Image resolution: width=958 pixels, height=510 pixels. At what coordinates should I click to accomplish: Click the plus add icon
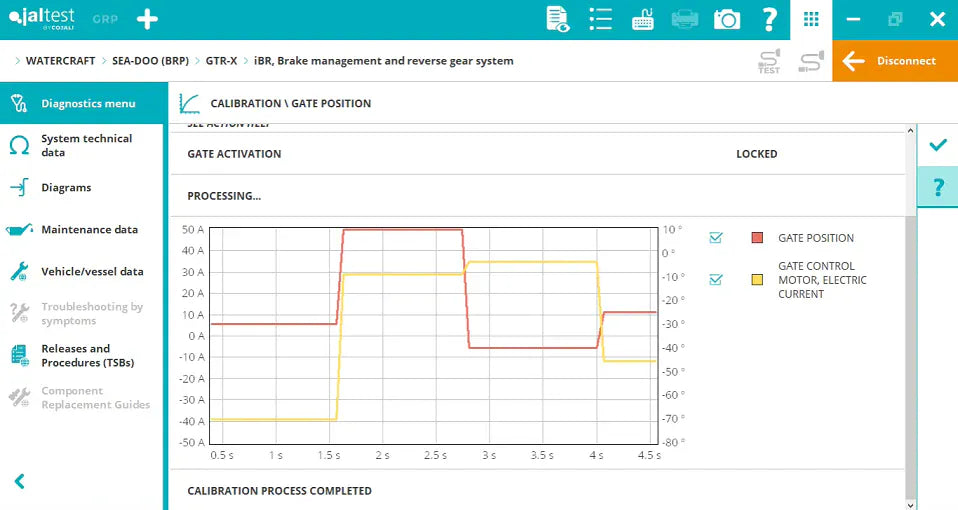click(x=147, y=19)
